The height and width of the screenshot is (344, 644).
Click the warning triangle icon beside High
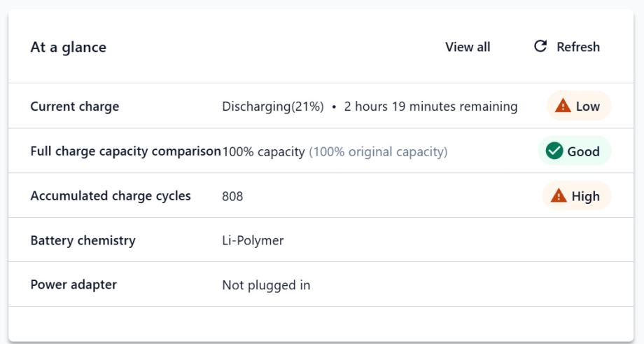(x=559, y=196)
